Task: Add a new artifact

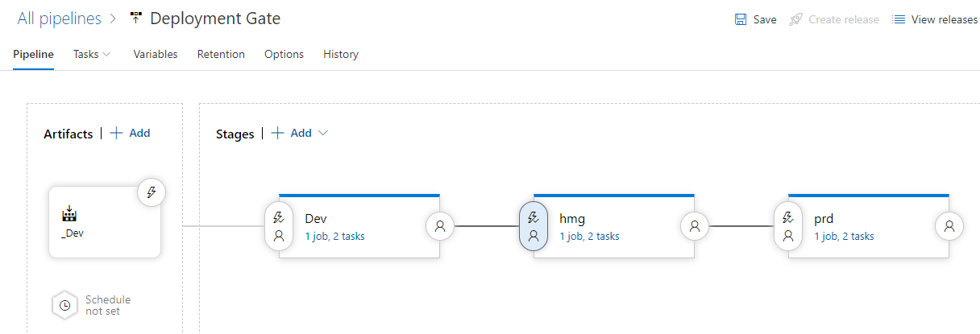Action: click(130, 134)
